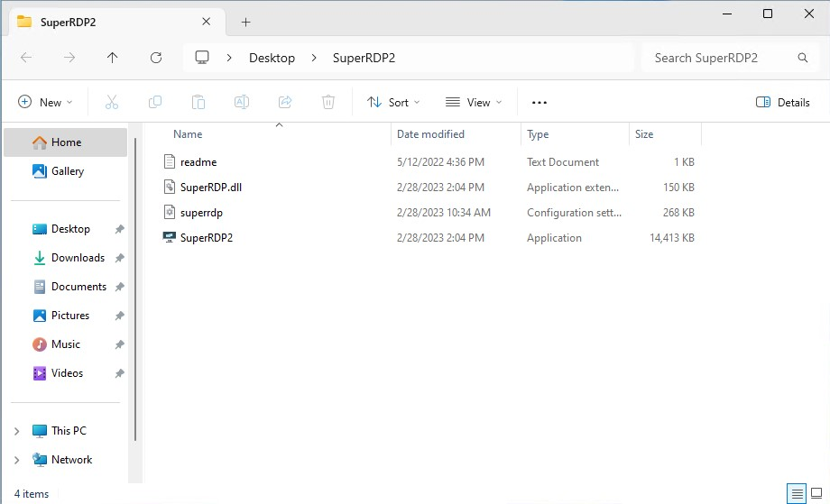
Task: Select Home in the navigation pane
Action: [x=65, y=142]
